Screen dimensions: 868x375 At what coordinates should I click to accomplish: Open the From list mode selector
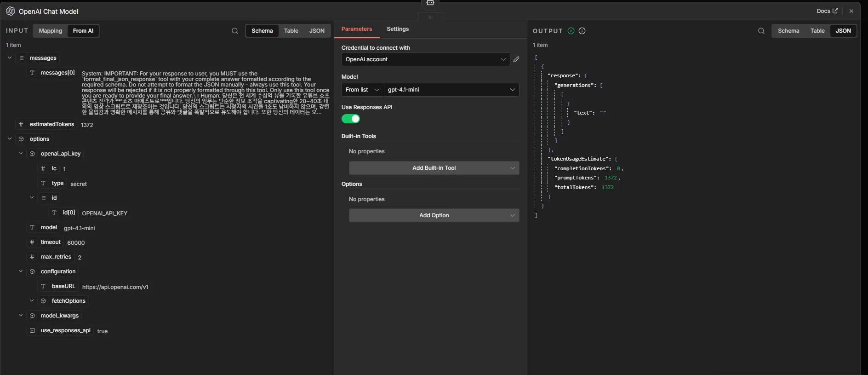[x=362, y=90]
